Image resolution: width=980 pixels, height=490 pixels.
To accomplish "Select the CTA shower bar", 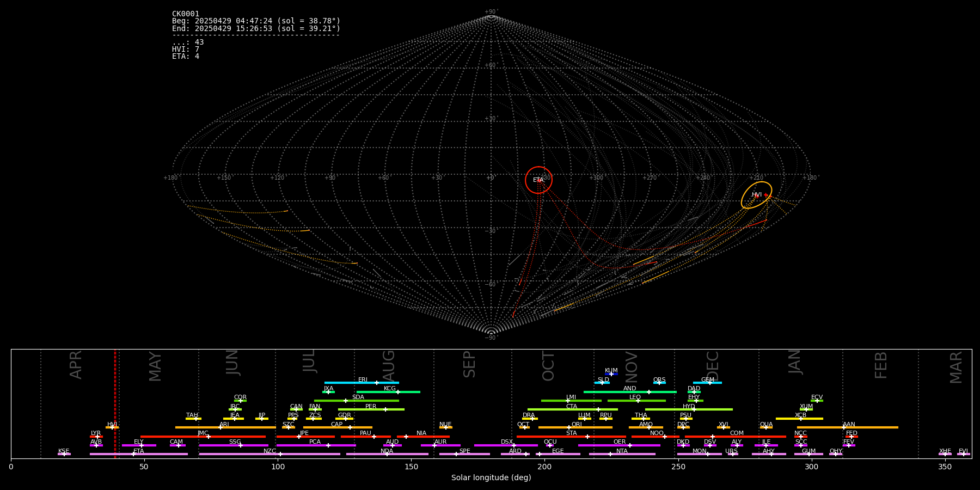I will (x=573, y=409).
